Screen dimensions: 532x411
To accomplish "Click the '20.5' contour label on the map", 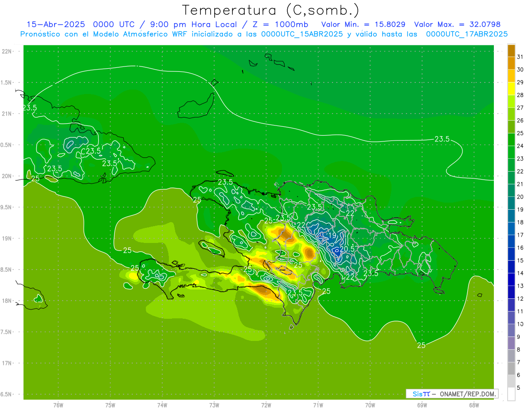I will click(x=346, y=249).
